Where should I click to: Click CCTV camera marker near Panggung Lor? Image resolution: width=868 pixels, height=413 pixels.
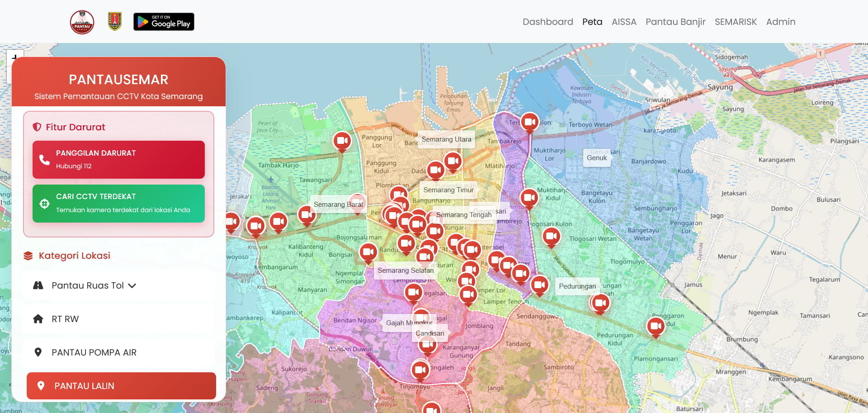pos(342,141)
